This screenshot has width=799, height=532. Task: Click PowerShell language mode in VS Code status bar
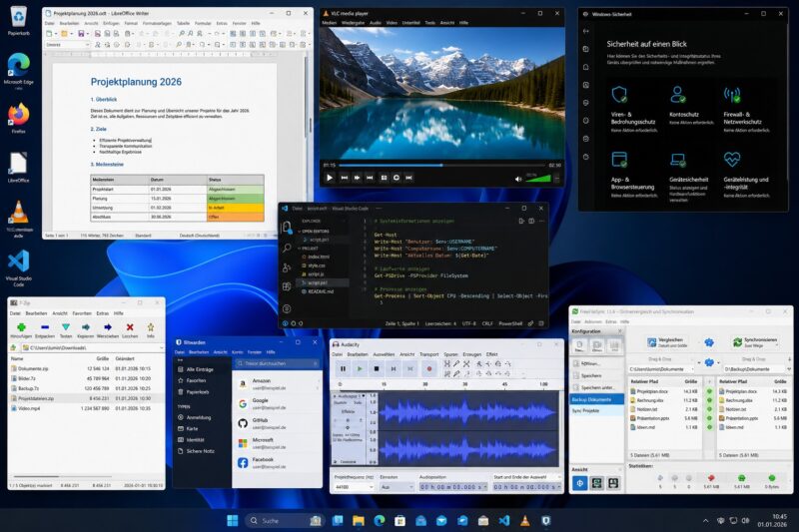(510, 323)
